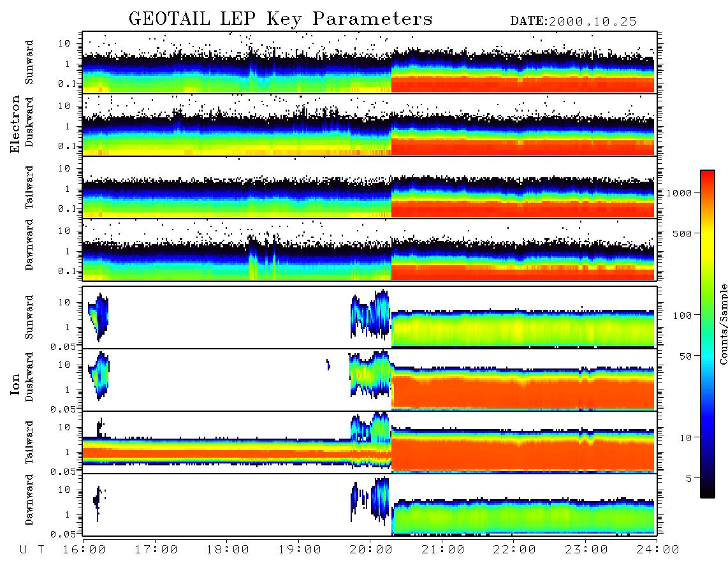Screen dimensions: 728x561
Task: Click the 50 color bar tick label
Action: [685, 356]
